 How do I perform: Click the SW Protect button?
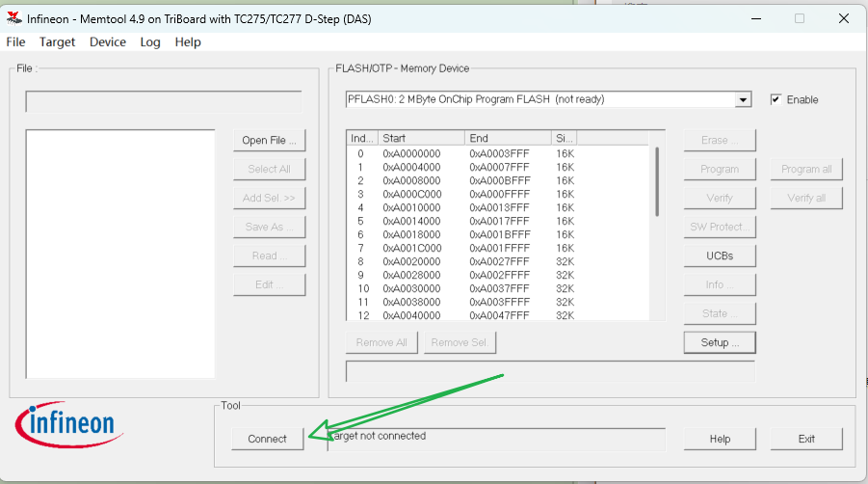coord(720,227)
